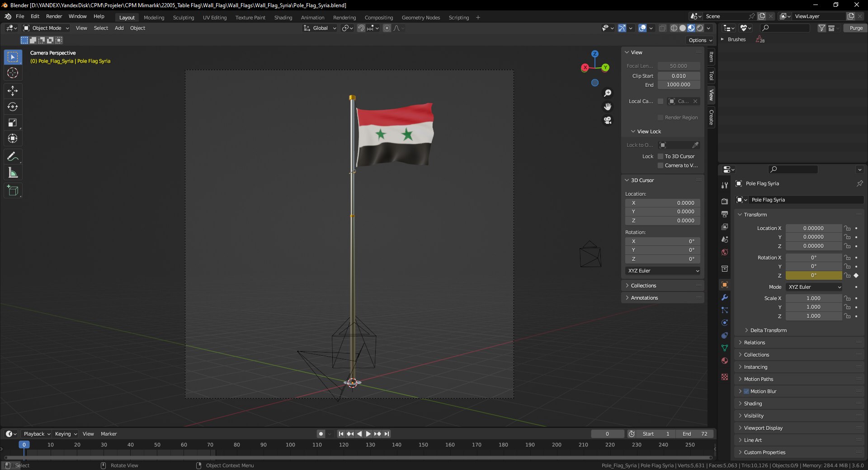868x470 pixels.
Task: Toggle the Motion Blur checkbox
Action: pos(746,391)
